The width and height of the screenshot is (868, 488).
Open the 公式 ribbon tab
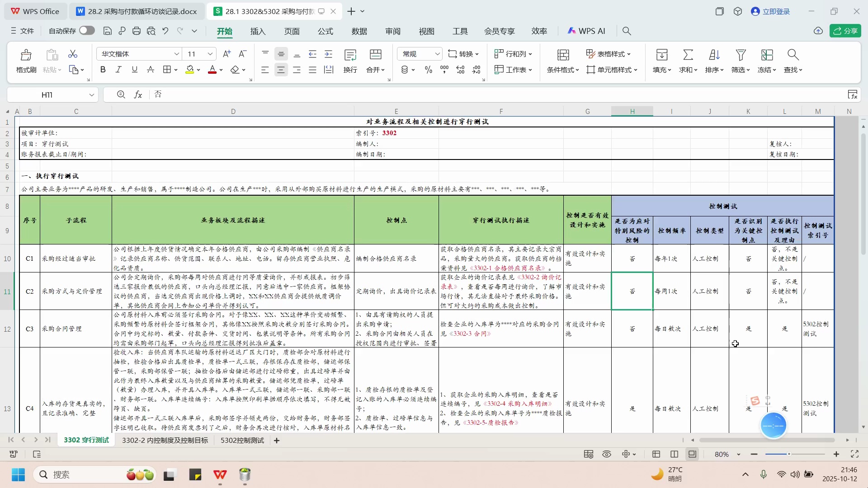325,31
